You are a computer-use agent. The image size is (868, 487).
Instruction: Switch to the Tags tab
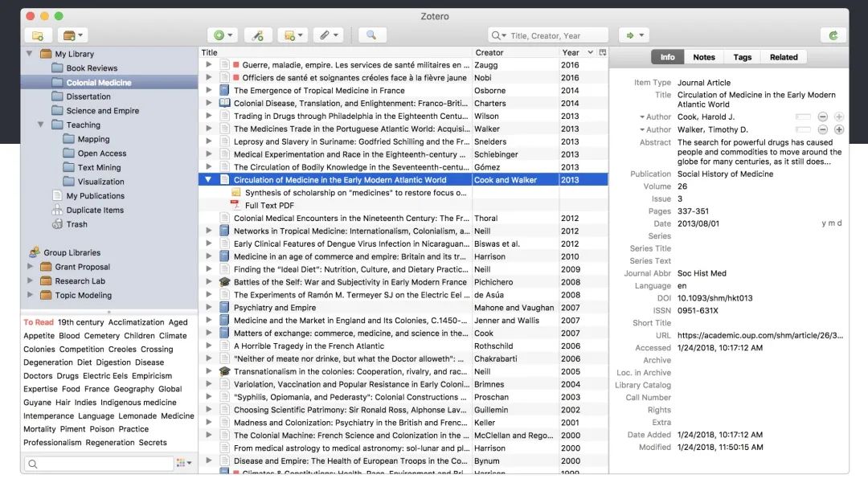743,57
